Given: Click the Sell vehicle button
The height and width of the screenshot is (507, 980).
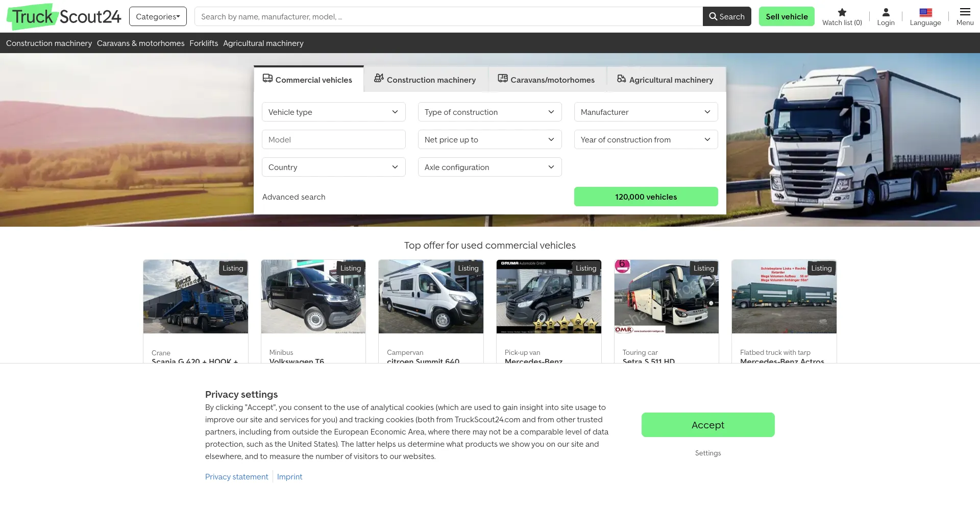Looking at the screenshot, I should tap(787, 16).
